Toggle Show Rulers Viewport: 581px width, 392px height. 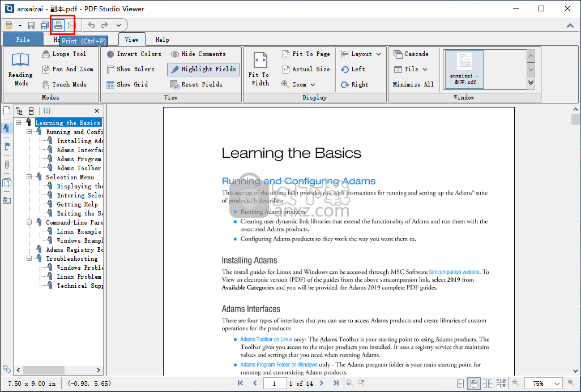(x=130, y=69)
